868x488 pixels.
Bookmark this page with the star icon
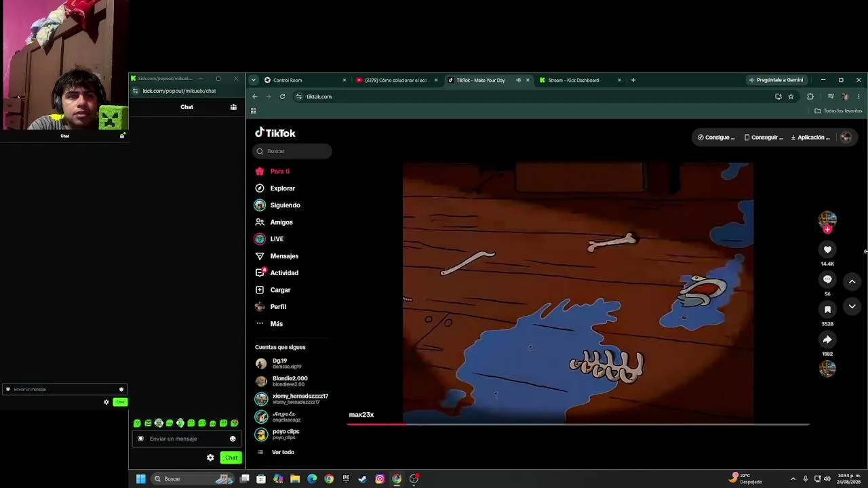791,96
